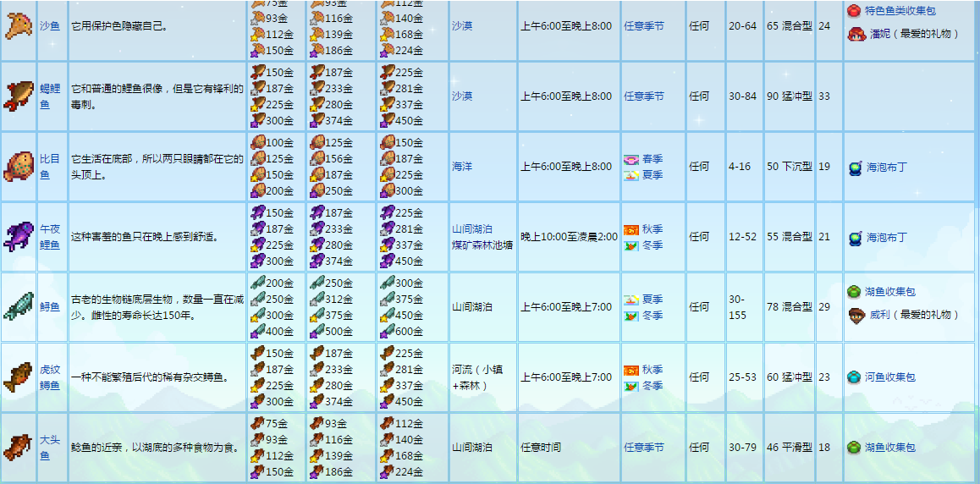This screenshot has width=980, height=484.
Task: Open 海泡布丁 link in 午夜鲤鱼 row
Action: [x=886, y=237]
